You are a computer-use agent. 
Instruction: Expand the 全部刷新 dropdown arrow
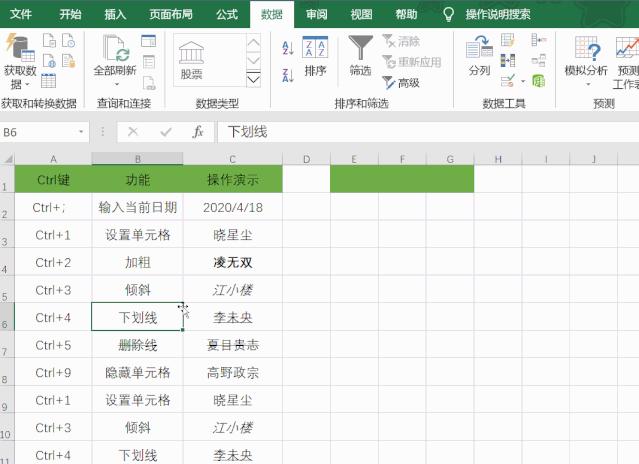(117, 84)
